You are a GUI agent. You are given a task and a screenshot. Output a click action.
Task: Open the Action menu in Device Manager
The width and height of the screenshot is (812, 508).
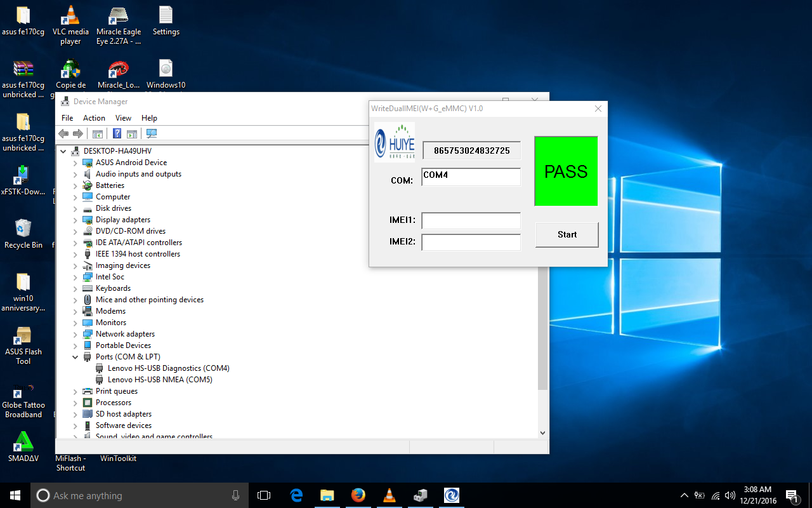(94, 118)
